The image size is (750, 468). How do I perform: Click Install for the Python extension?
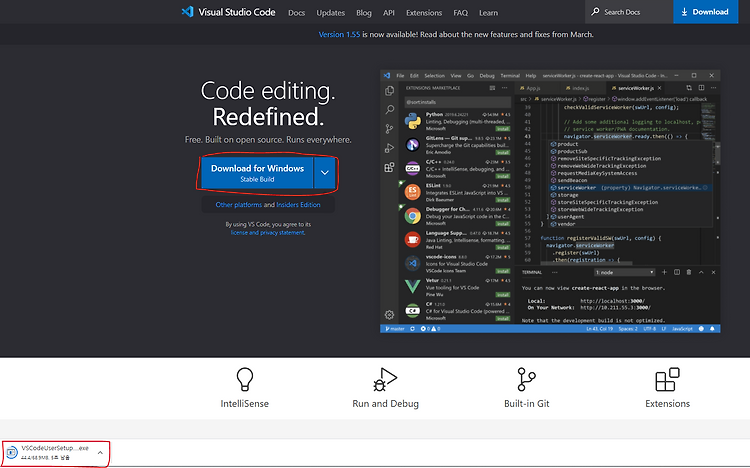(x=503, y=129)
